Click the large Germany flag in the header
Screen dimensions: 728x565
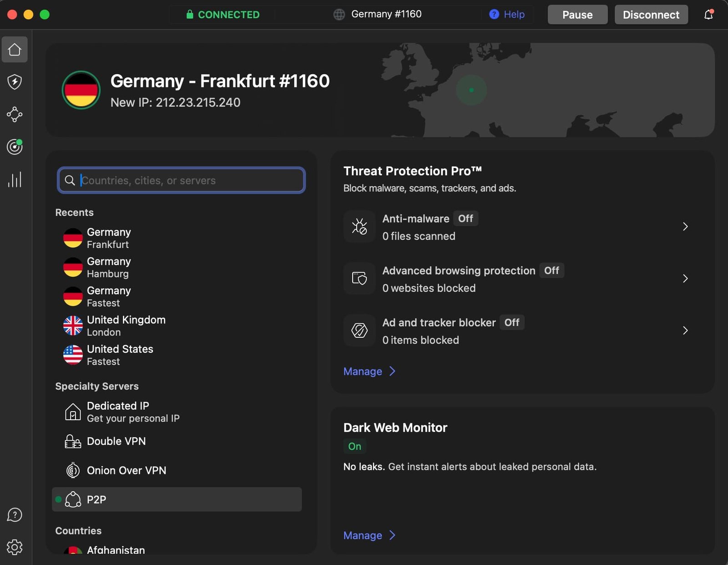tap(81, 90)
